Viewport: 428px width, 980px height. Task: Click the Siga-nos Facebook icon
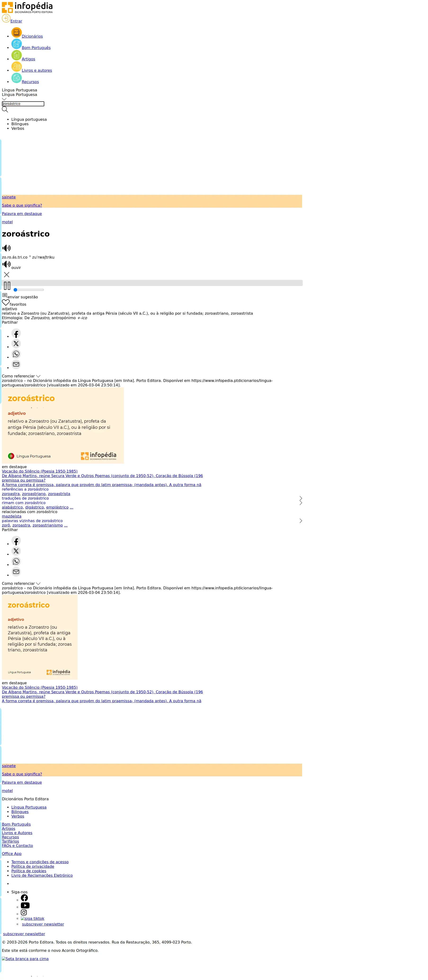tap(24, 898)
